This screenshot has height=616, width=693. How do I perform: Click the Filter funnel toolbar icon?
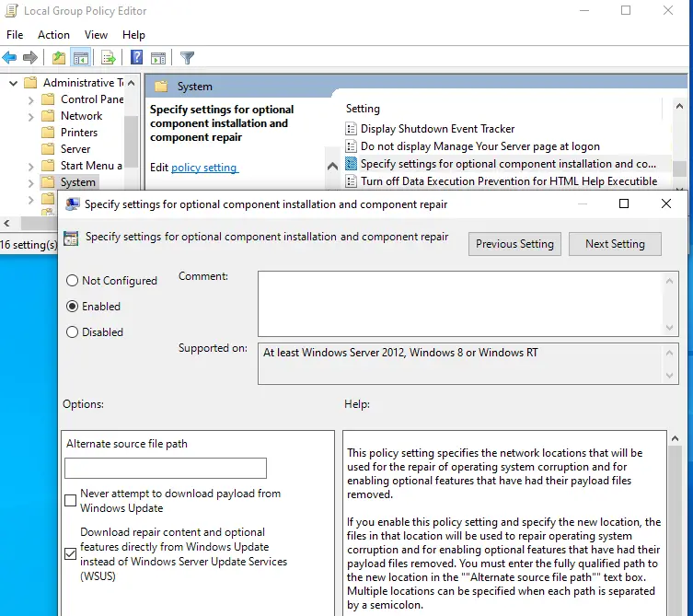point(187,58)
